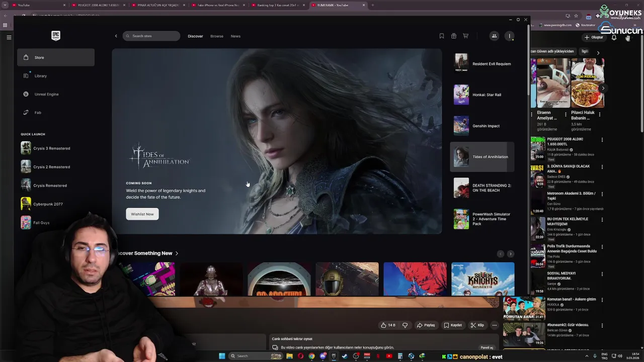Viewport: 644px width, 362px height.
Task: Open File Explorer from taskbar
Action: point(289,356)
